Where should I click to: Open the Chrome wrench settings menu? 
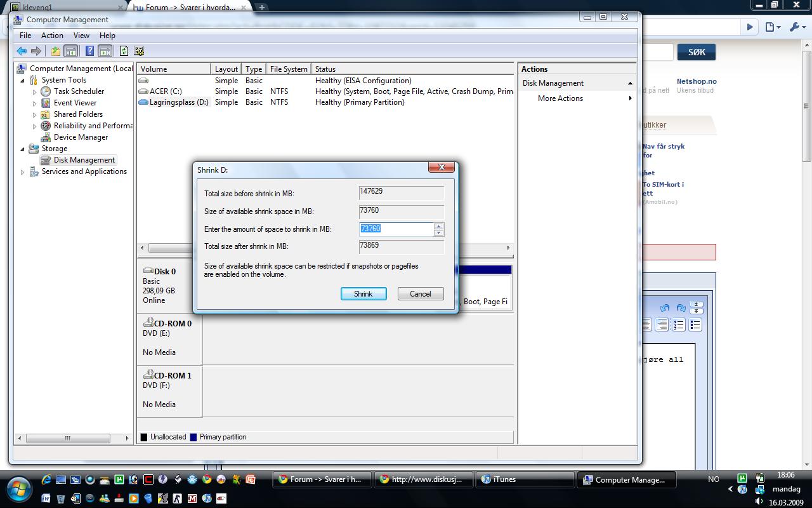tap(797, 27)
